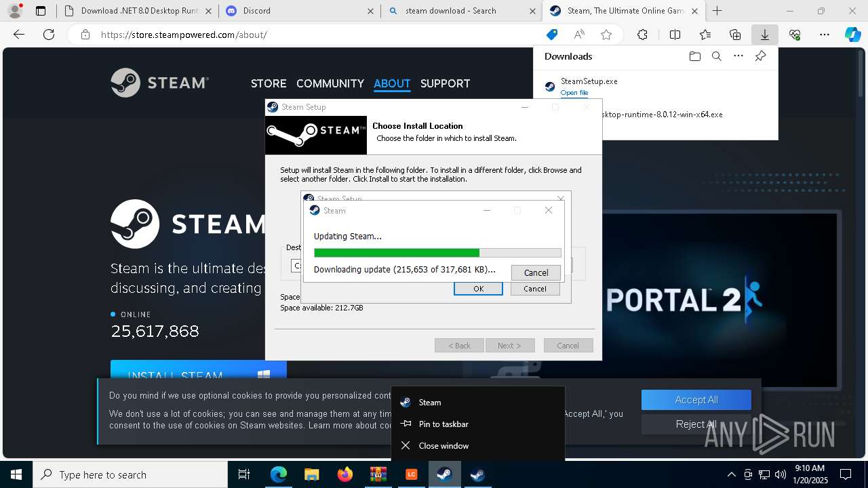Accept All cookies on Steam site
Screen dimensions: 868x488
(696, 400)
